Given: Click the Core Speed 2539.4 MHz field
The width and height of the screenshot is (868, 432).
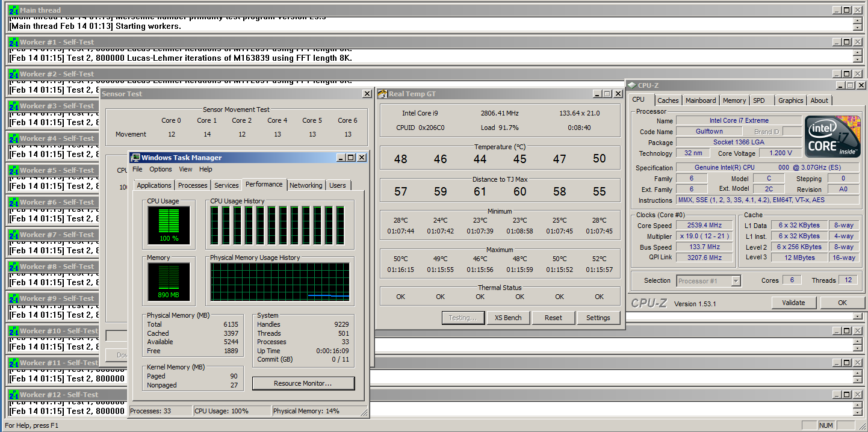Looking at the screenshot, I should point(703,226).
